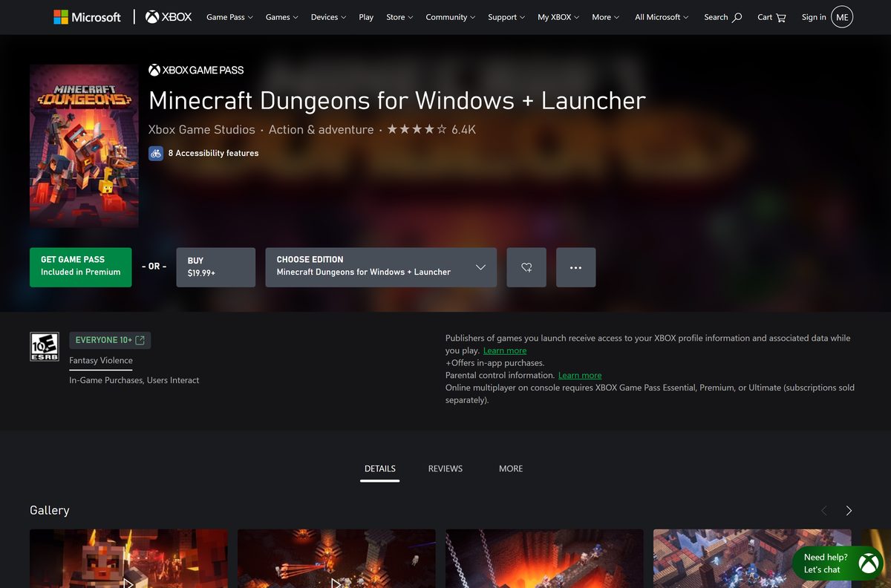
Task: Click the Fantasy Violence descriptor
Action: click(x=101, y=361)
